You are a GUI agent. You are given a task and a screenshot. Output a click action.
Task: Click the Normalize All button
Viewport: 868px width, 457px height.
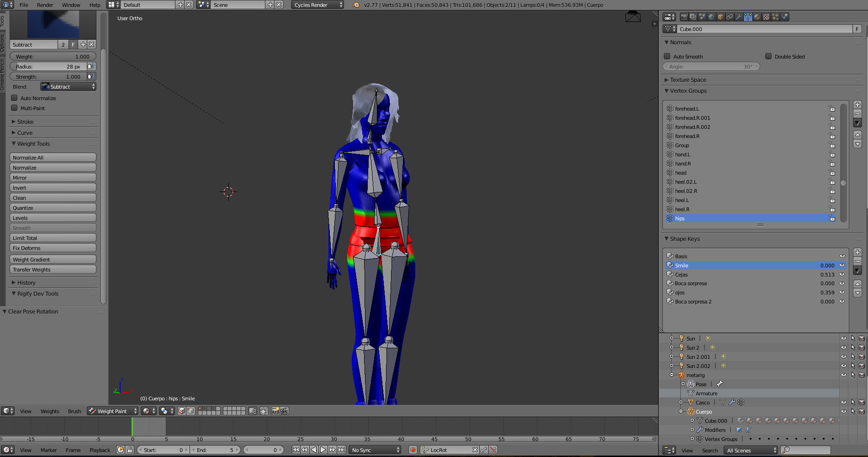[x=53, y=158]
